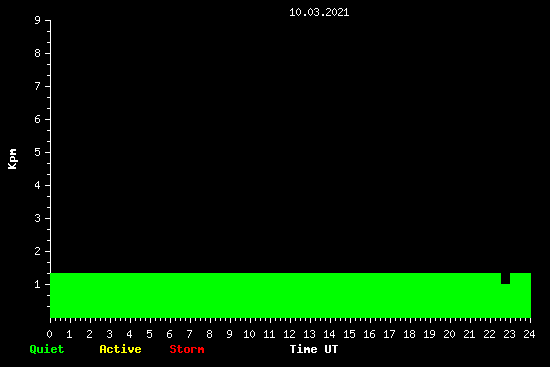550x367 pixels.
Task: Click hour 6 on the time axis
Action: [x=169, y=334]
